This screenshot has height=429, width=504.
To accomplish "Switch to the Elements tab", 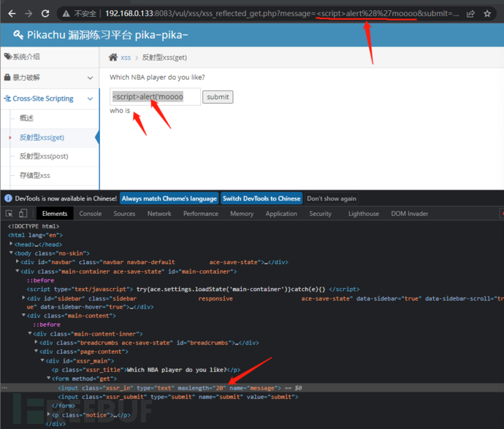I will tap(55, 214).
